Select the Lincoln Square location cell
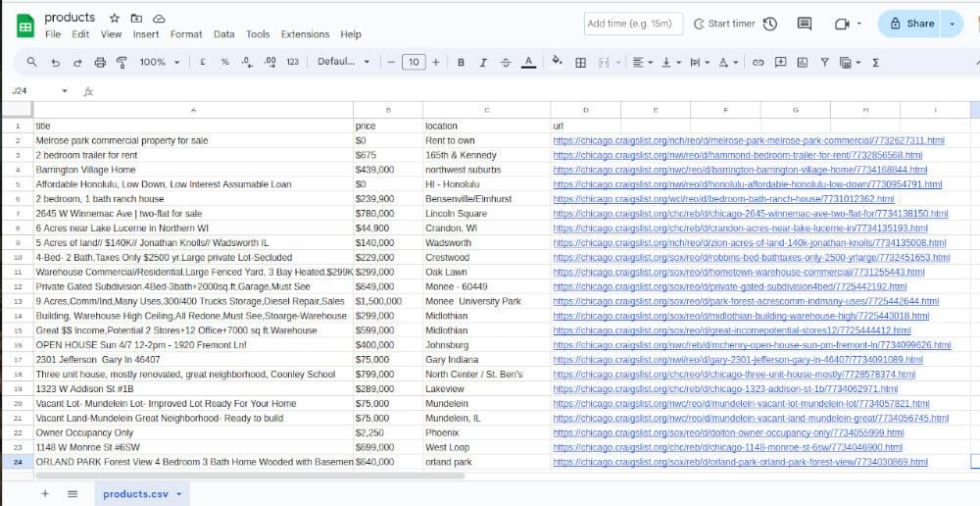 (486, 214)
